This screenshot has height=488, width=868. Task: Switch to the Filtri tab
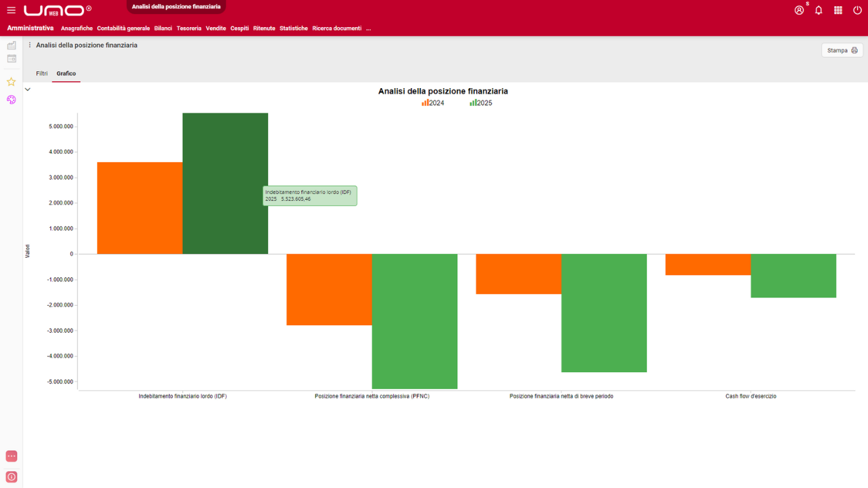pyautogui.click(x=42, y=73)
